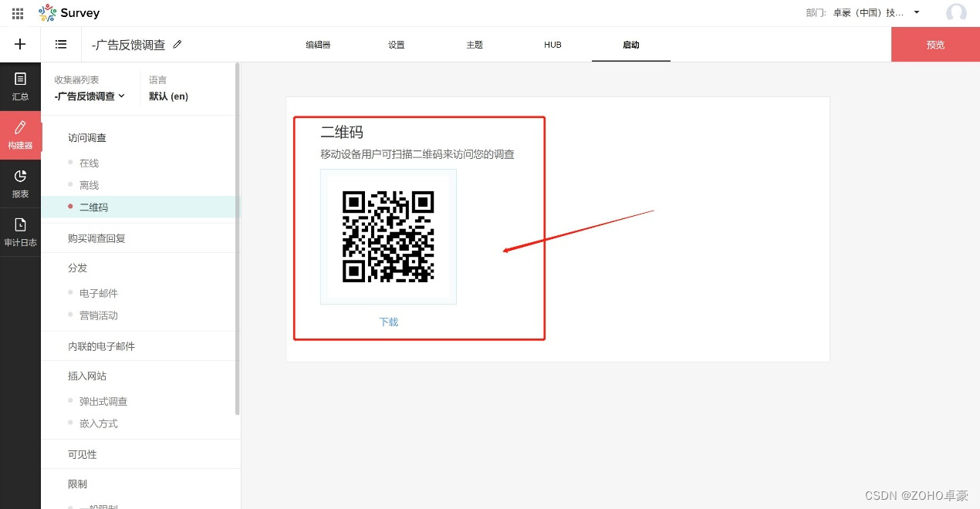Edit the survey name with pencil icon
This screenshot has height=509, width=980.
(x=177, y=45)
